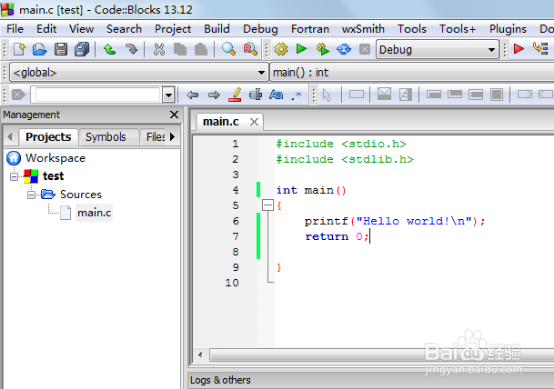
Task: Toggle highlight occurrences pencil icon
Action: tap(235, 95)
